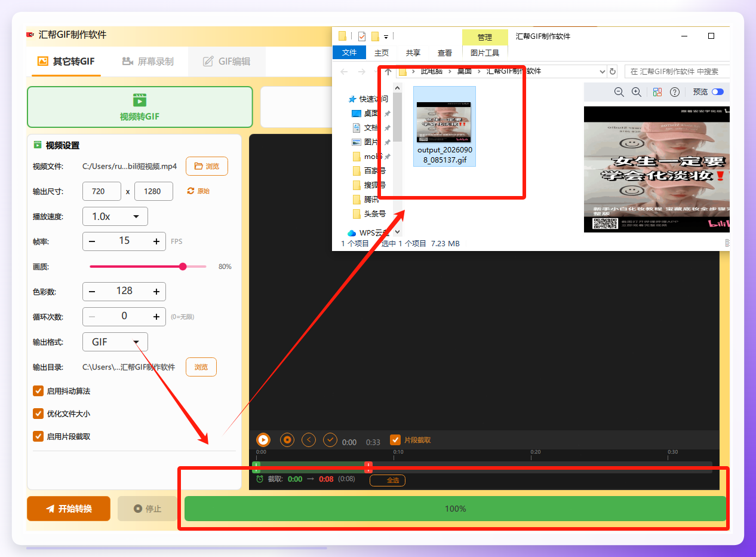Browse for the video file
The width and height of the screenshot is (756, 557).
tap(207, 166)
